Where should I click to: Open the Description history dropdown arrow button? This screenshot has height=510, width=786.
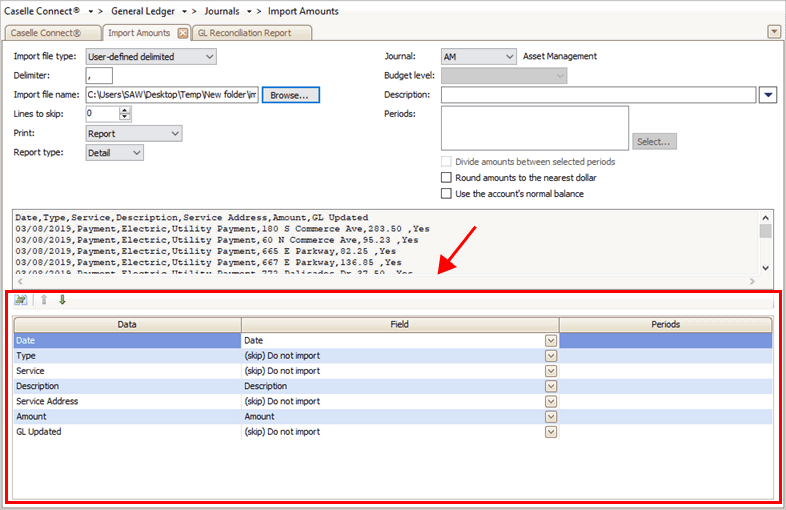(x=768, y=95)
